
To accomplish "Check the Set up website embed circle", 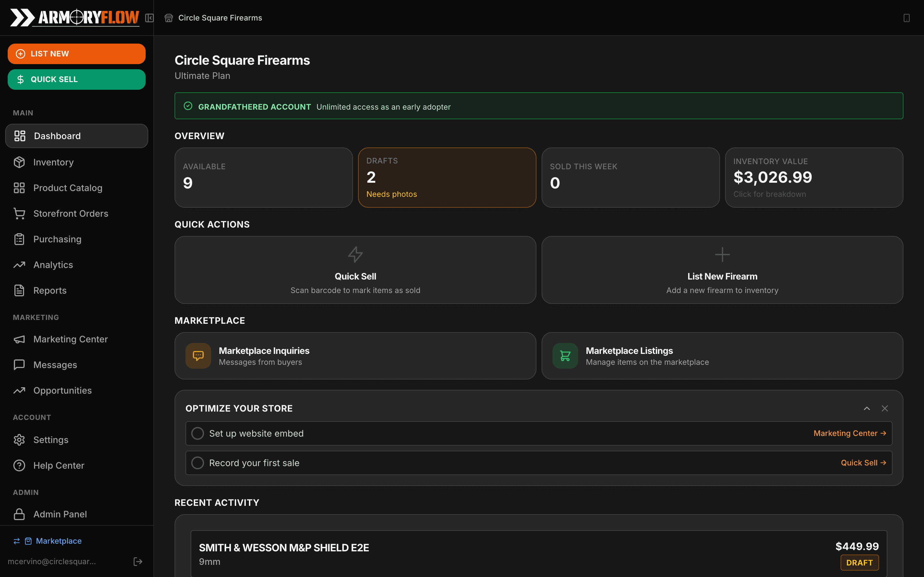I will (x=198, y=433).
